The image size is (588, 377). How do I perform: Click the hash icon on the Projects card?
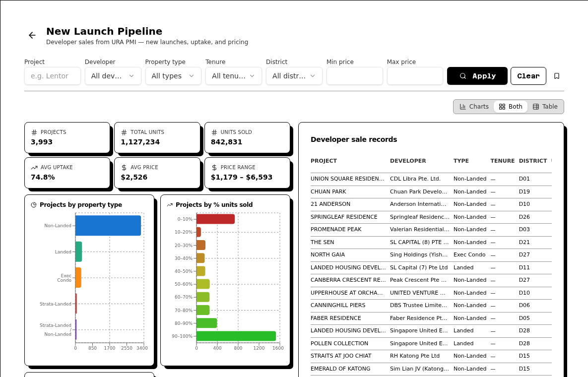(34, 132)
